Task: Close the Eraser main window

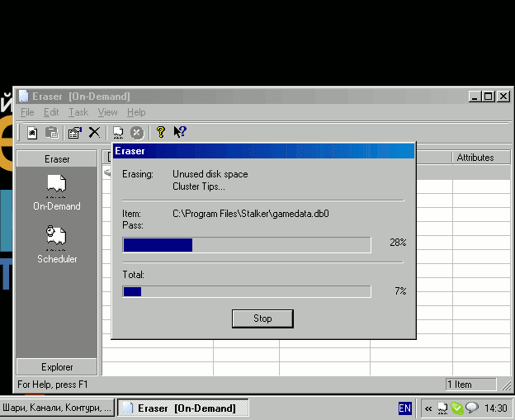Action: click(x=503, y=97)
